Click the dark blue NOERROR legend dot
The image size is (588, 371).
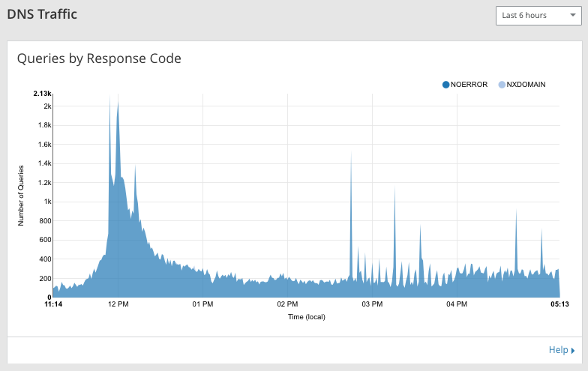[445, 85]
